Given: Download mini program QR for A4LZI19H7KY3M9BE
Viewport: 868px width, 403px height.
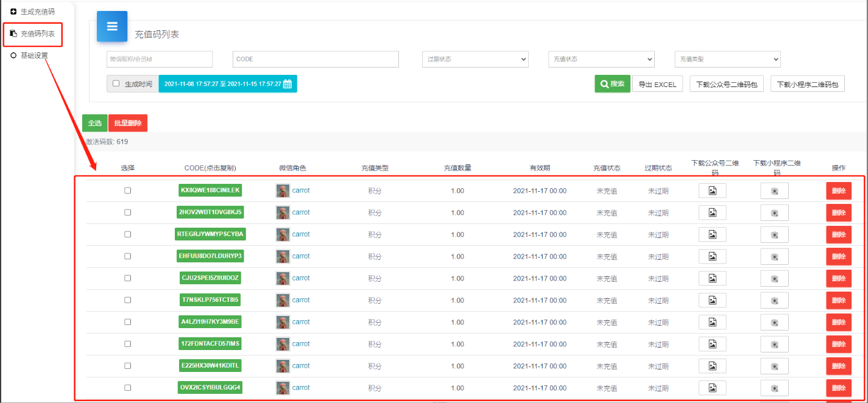Looking at the screenshot, I should coord(774,323).
